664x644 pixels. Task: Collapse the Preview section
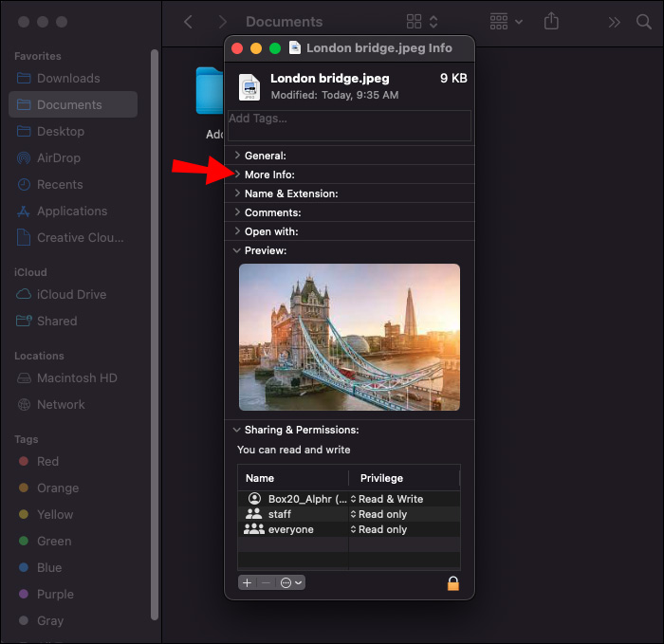[x=237, y=250]
